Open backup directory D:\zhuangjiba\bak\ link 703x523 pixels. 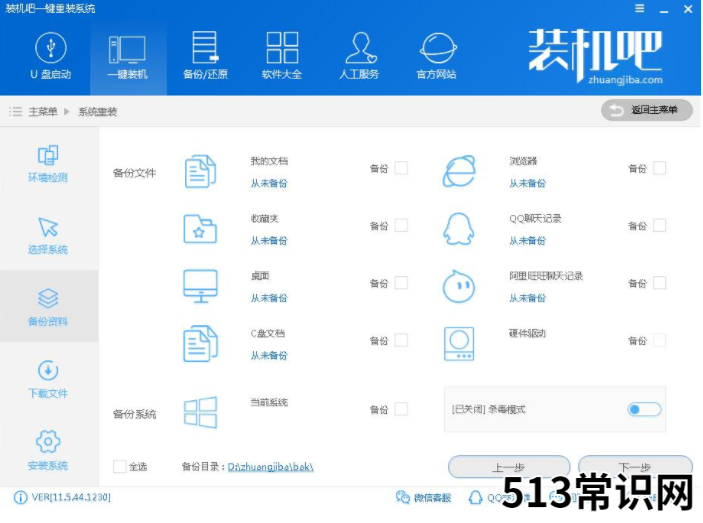pos(270,467)
